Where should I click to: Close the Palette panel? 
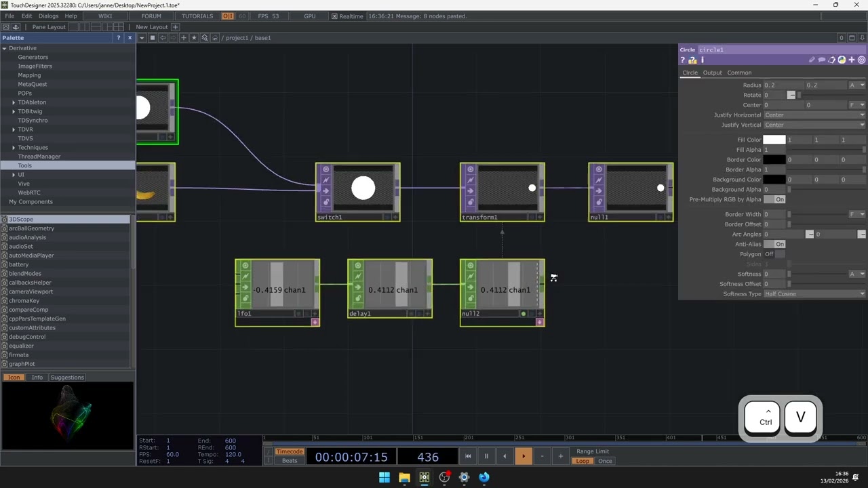tap(130, 38)
